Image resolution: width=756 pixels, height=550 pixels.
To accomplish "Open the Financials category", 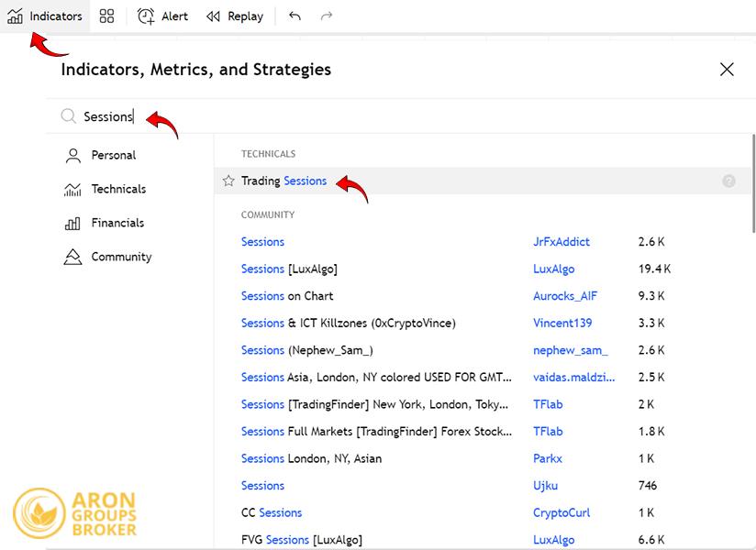I will (117, 223).
